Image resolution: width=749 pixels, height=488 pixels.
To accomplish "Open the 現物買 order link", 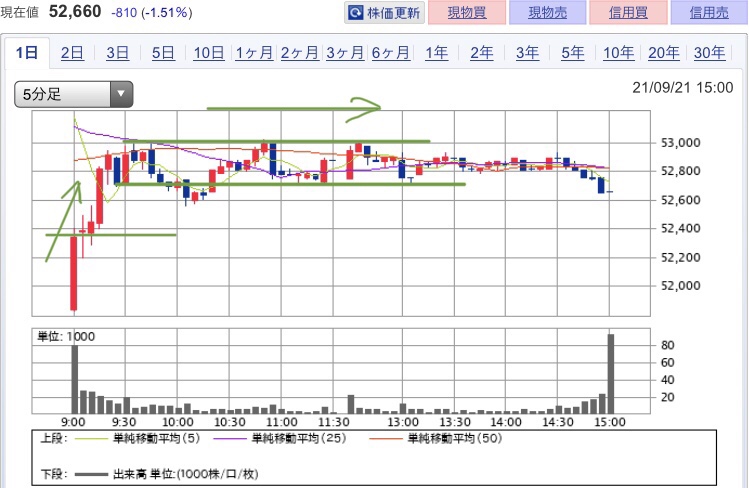I will coord(467,12).
